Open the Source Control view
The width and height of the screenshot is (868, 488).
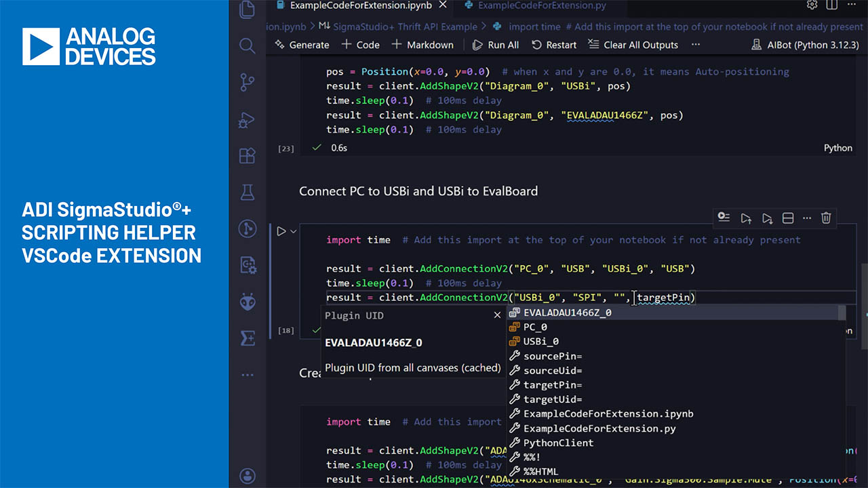pyautogui.click(x=248, y=83)
